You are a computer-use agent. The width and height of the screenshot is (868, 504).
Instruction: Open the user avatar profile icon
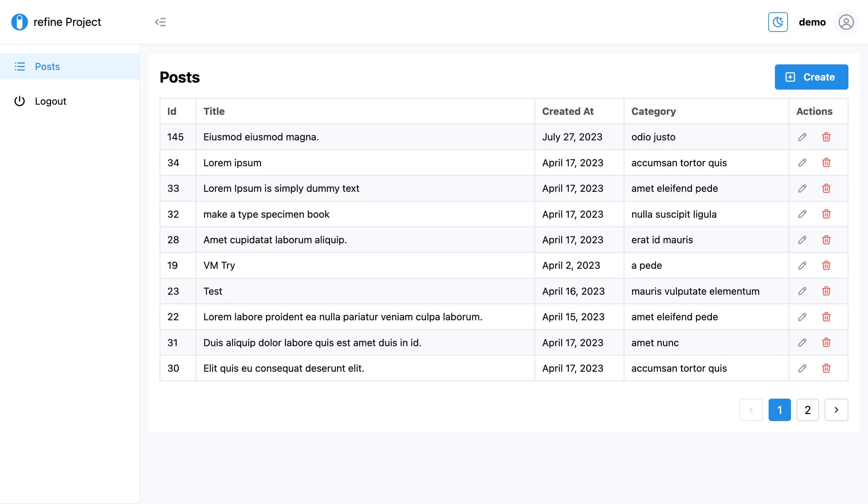click(x=846, y=22)
